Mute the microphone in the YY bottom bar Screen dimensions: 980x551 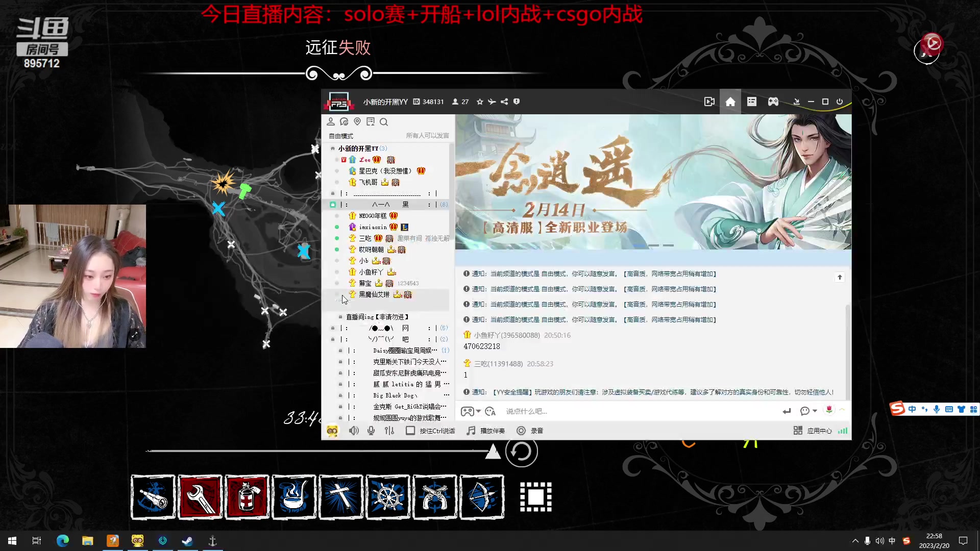click(371, 431)
